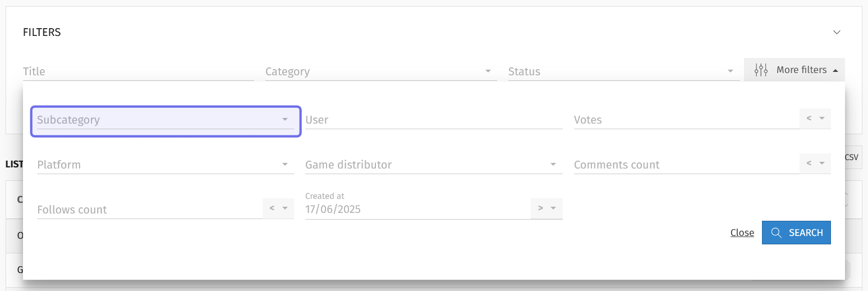
Task: Click the Close link
Action: coord(742,233)
